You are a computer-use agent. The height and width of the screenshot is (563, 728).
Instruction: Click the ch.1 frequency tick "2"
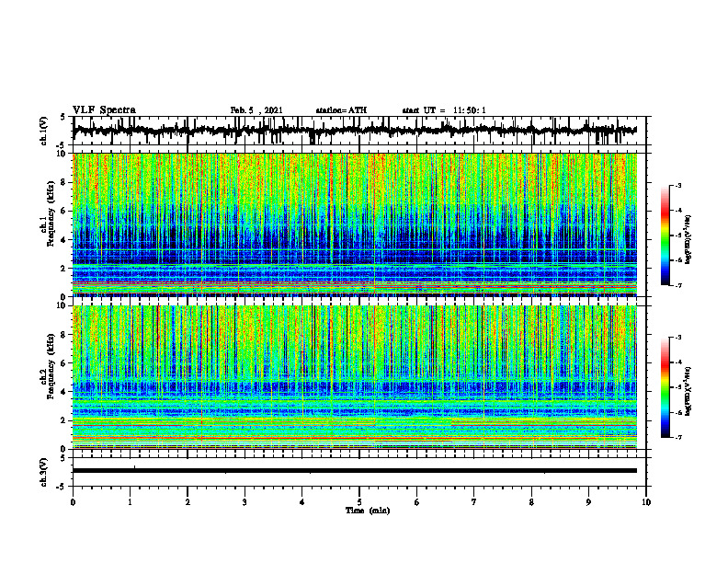point(64,268)
